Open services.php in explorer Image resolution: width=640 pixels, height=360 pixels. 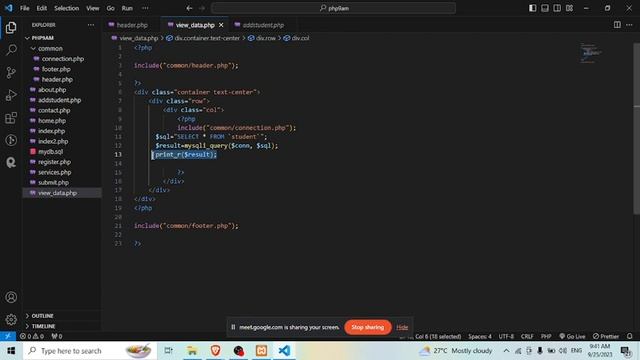pos(54,172)
